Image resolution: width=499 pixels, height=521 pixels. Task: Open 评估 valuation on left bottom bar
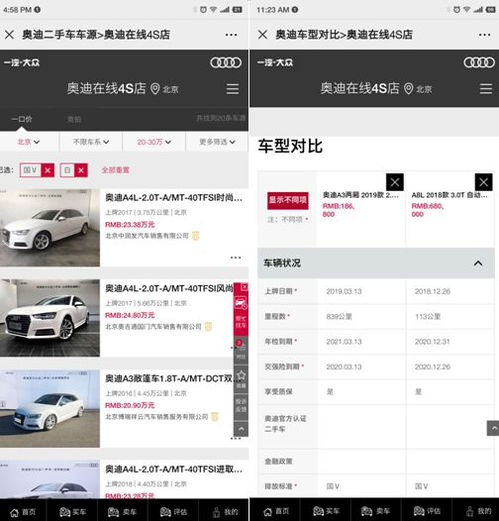[x=173, y=511]
